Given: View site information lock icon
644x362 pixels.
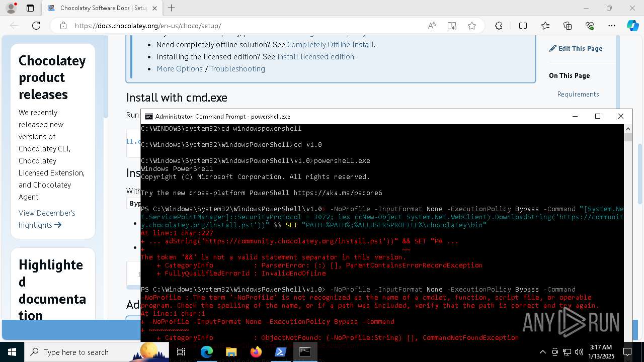Looking at the screenshot, I should [x=63, y=26].
